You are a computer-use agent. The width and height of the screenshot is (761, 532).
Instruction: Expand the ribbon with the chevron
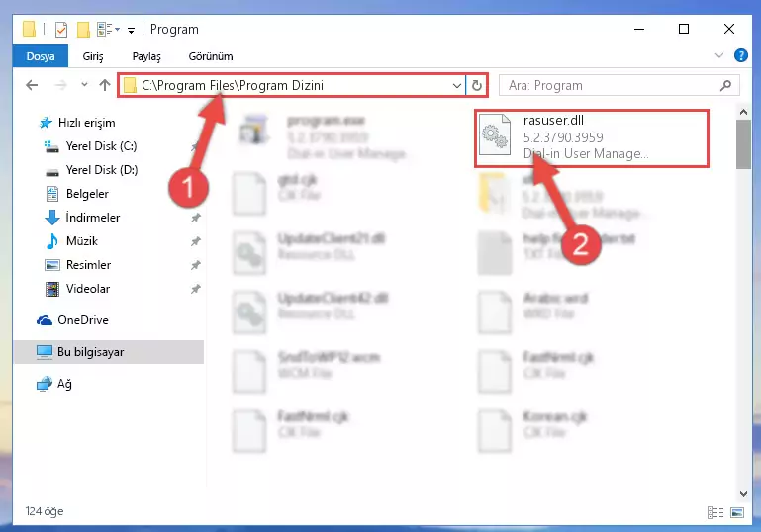pyautogui.click(x=719, y=55)
